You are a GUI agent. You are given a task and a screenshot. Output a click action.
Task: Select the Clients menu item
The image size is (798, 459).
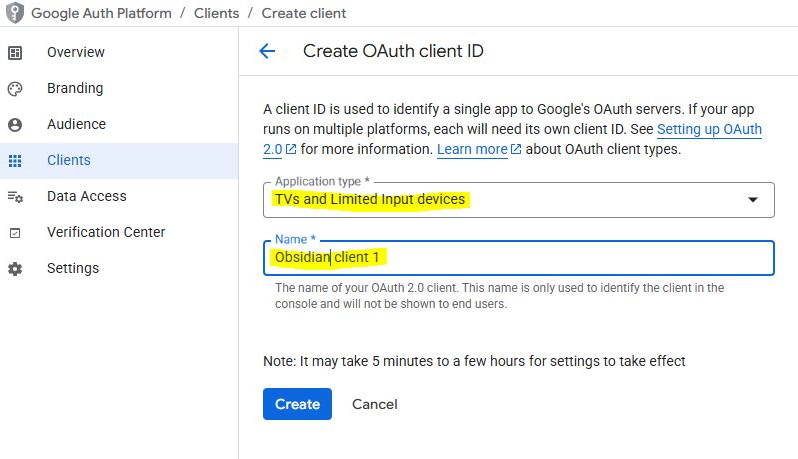coord(119,161)
